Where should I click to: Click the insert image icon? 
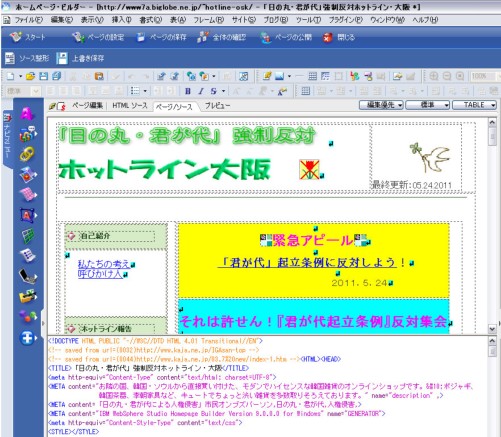[x=279, y=76]
